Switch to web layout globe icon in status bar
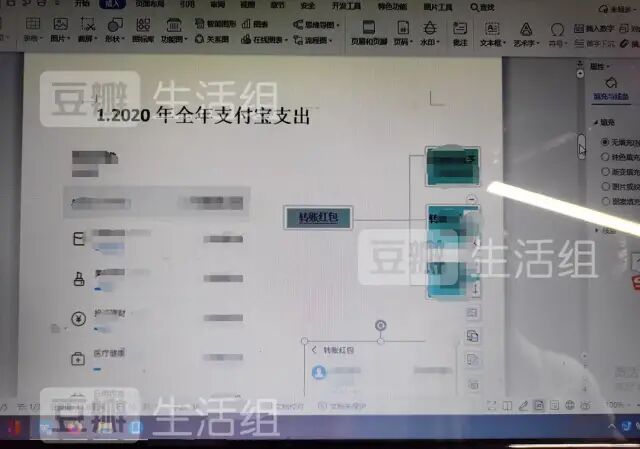 (x=570, y=405)
